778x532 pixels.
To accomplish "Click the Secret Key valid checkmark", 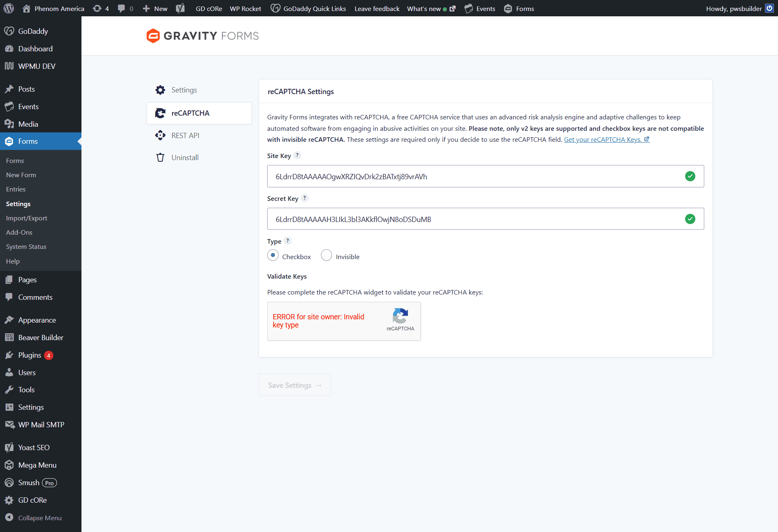I will click(690, 219).
